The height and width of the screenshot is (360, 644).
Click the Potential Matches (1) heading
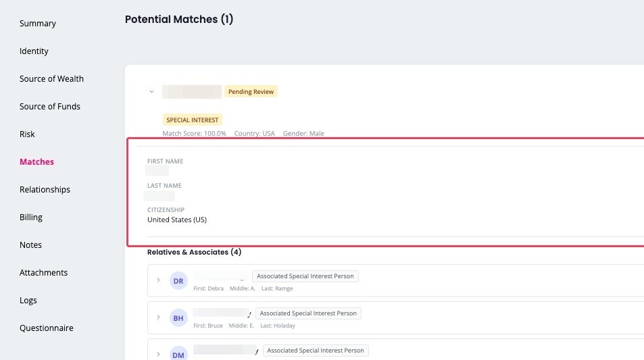179,20
